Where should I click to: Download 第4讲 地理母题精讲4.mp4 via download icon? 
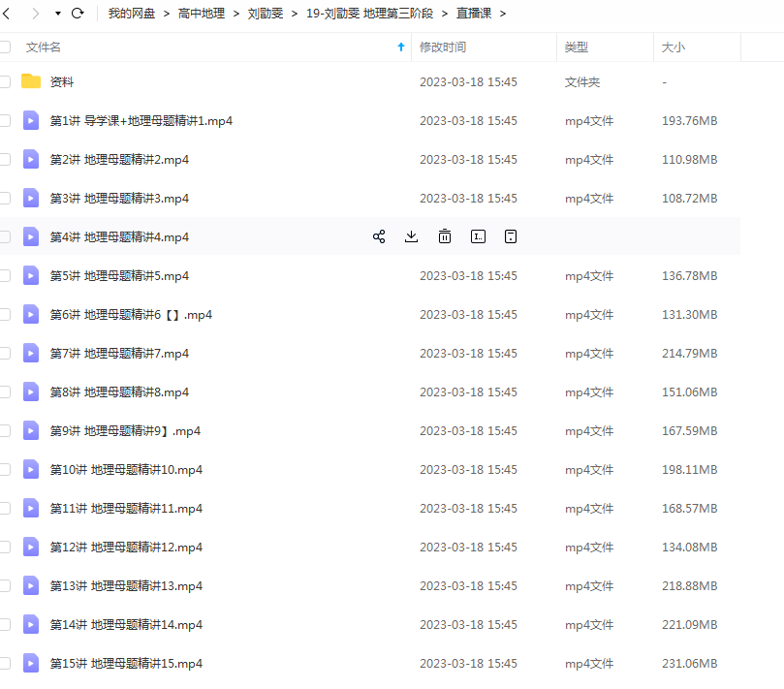click(411, 236)
